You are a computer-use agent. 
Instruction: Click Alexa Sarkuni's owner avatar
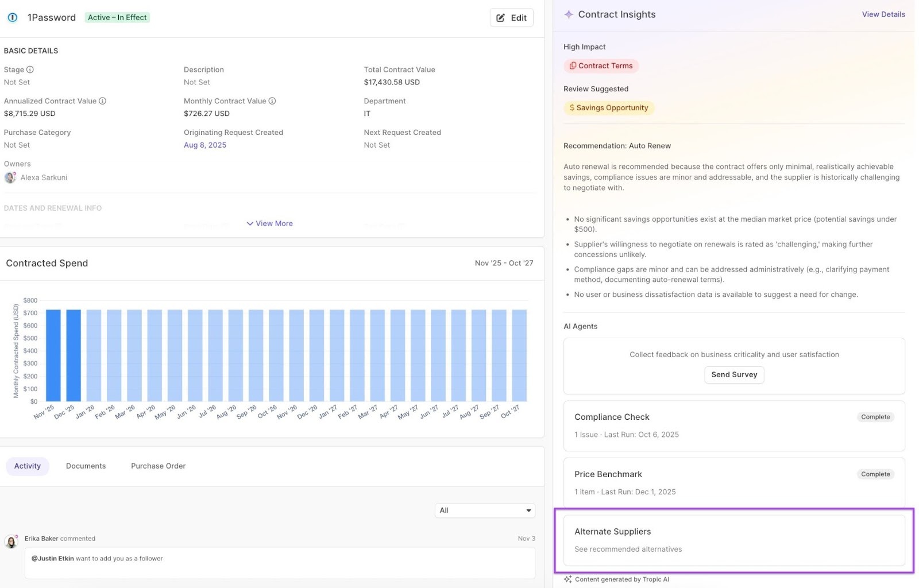10,178
